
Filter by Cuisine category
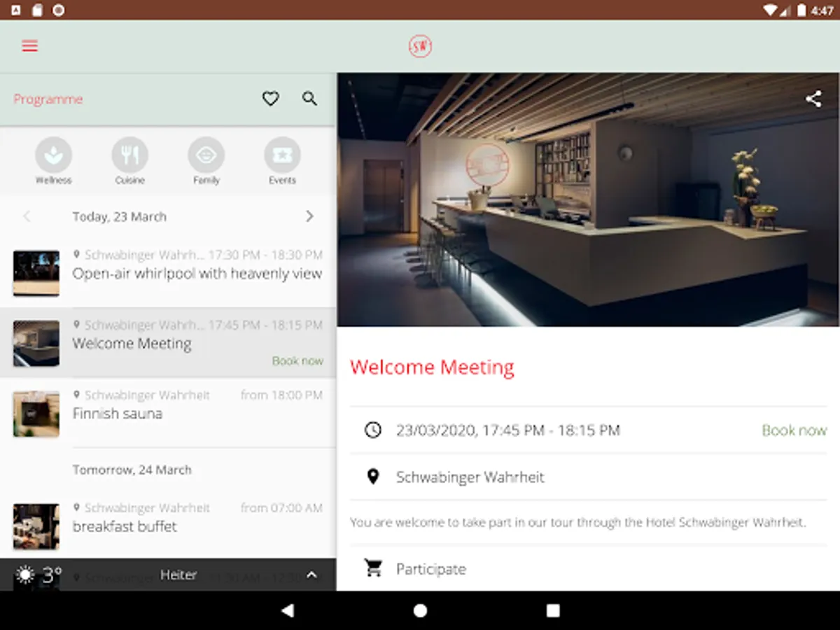[130, 161]
